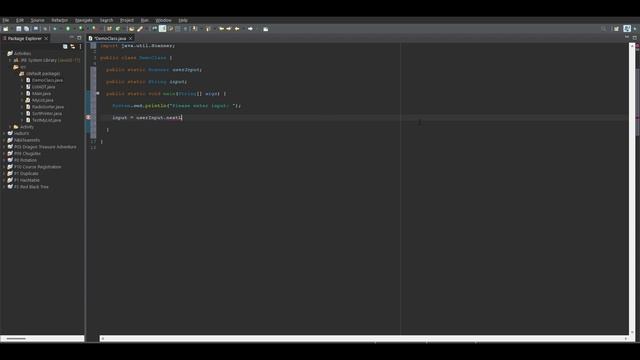Click the New Java Class icon
The width and height of the screenshot is (640, 360).
(118, 29)
